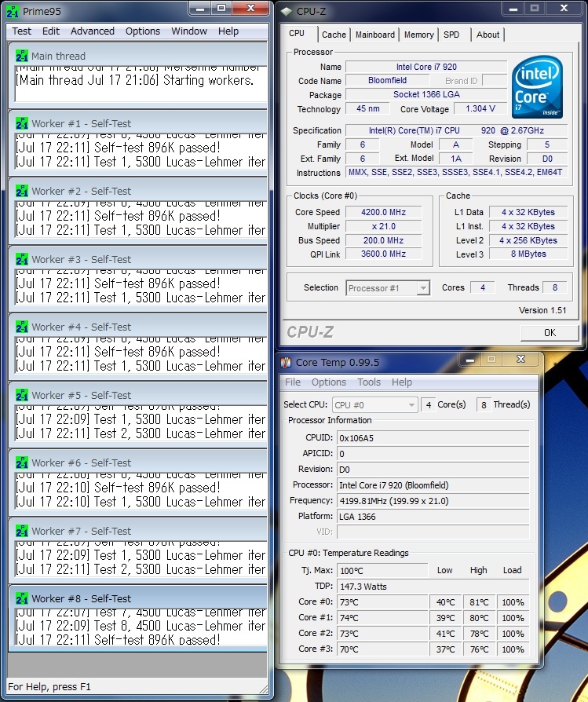Open Core Temp Options menu
The image size is (588, 702).
[329, 382]
